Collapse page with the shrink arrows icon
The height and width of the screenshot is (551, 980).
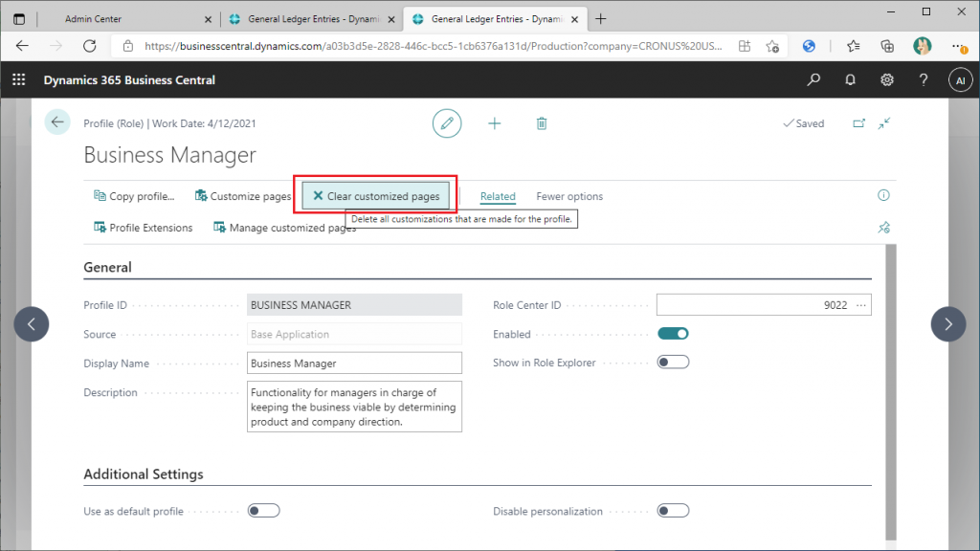click(883, 123)
